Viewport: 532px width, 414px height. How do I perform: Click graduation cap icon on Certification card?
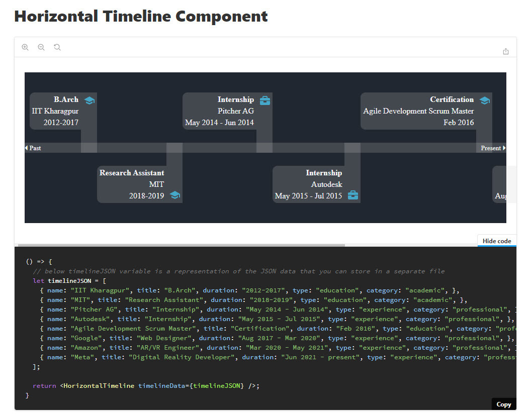tap(485, 100)
